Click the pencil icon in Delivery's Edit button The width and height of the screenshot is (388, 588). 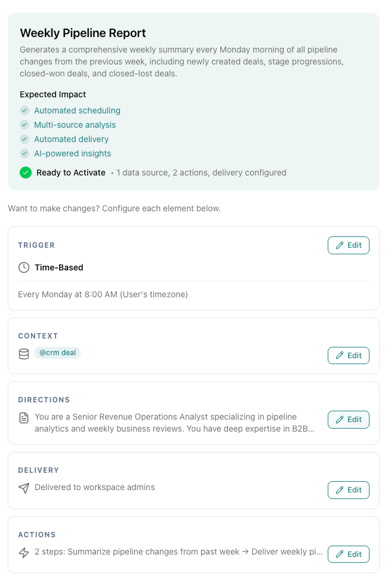click(338, 490)
